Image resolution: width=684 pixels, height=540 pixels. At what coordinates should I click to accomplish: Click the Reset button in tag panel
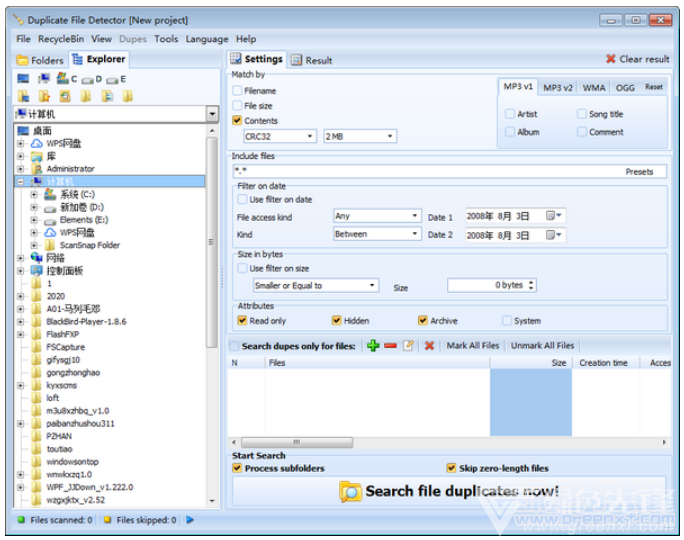click(653, 87)
